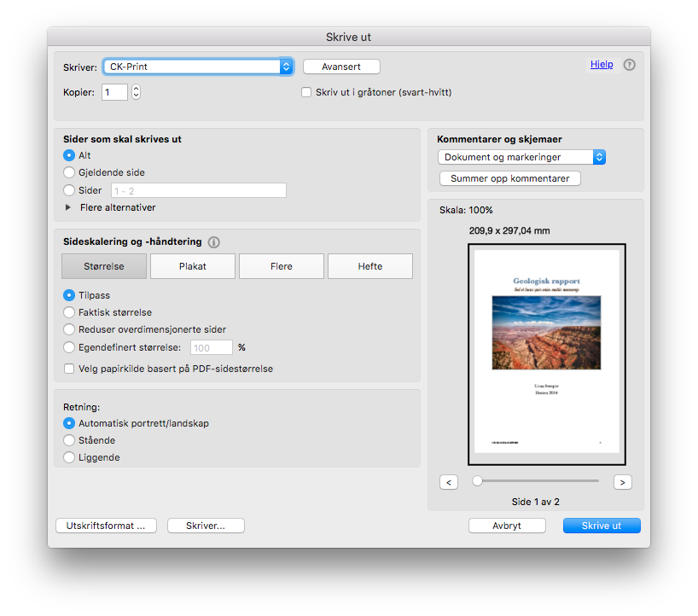Go to next preview page arrow
The width and height of the screenshot is (698, 616).
coord(622,482)
